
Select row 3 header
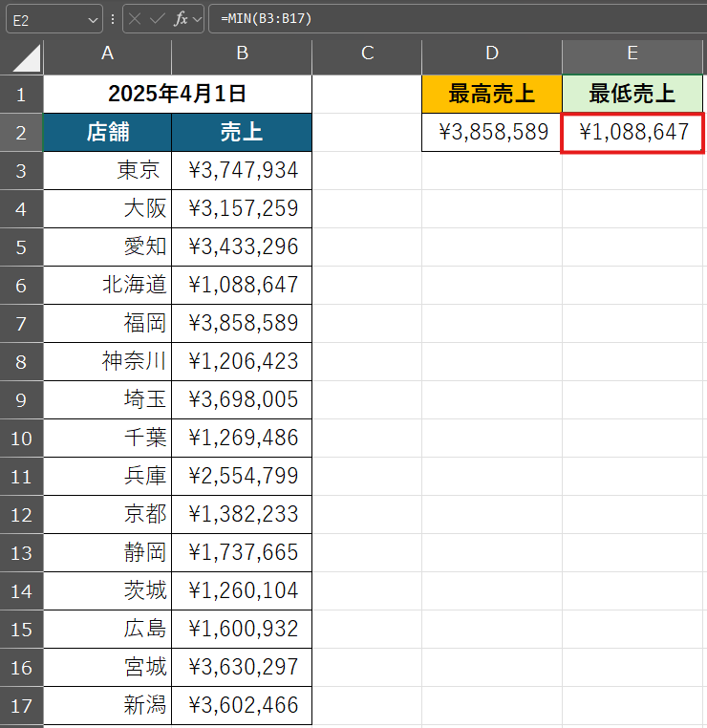pyautogui.click(x=21, y=171)
